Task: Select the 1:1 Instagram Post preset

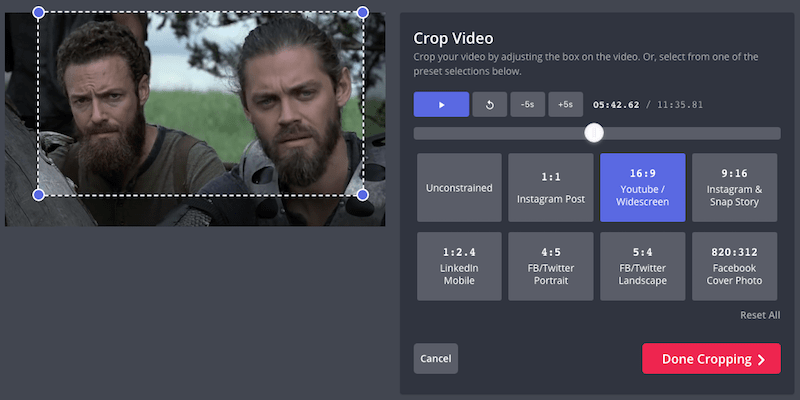Action: pyautogui.click(x=551, y=188)
